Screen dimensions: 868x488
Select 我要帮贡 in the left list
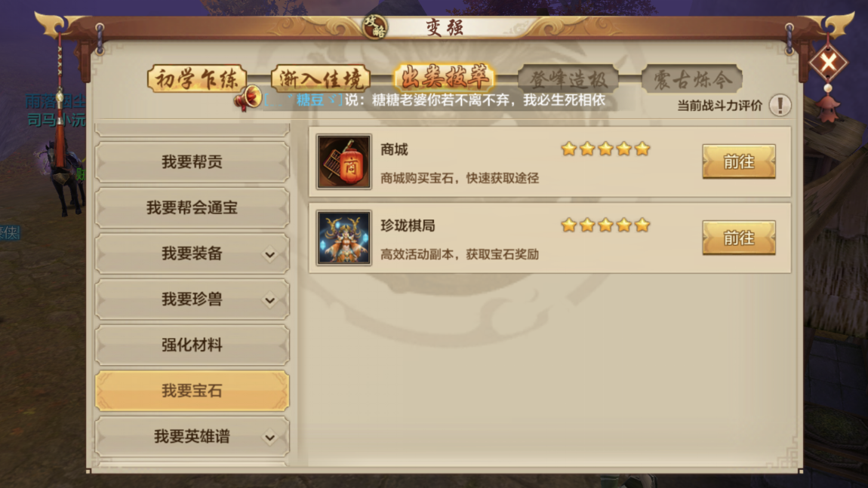point(192,162)
